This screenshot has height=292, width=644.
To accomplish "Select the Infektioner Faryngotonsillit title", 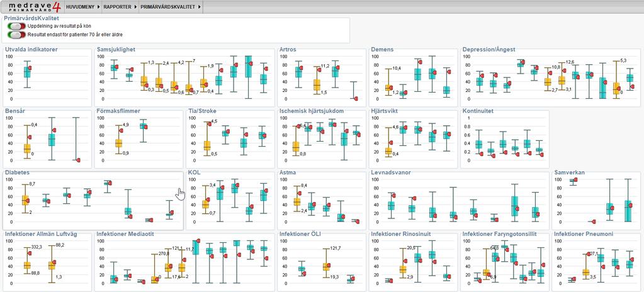I will (x=499, y=234).
